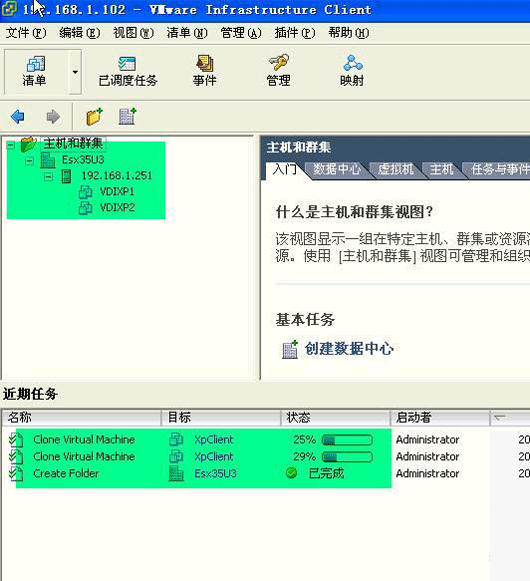Click the 25% clone progress bar
This screenshot has width=530, height=581.
[347, 440]
